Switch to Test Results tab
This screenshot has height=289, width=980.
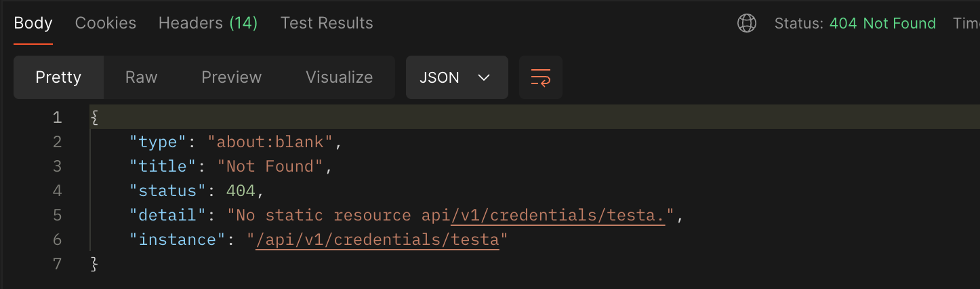click(327, 23)
